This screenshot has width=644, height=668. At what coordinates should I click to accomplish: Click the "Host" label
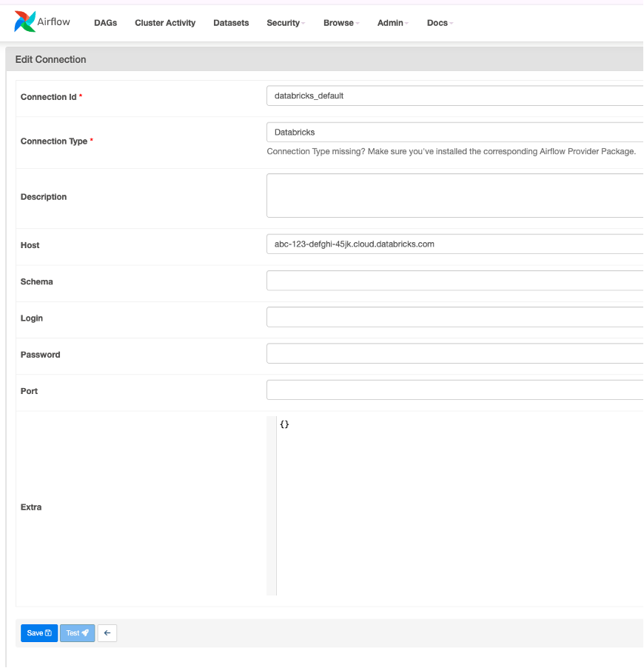click(30, 245)
